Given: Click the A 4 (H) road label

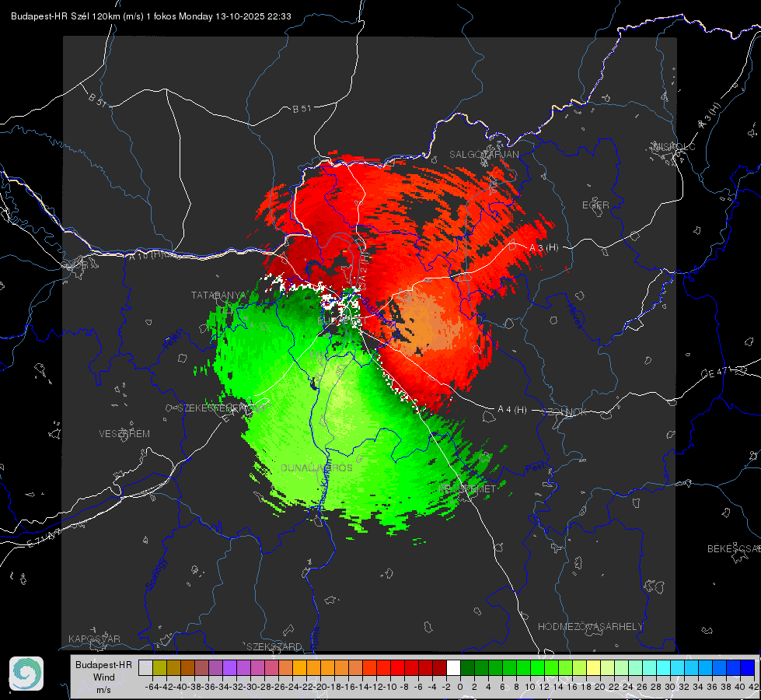Looking at the screenshot, I should (x=512, y=410).
